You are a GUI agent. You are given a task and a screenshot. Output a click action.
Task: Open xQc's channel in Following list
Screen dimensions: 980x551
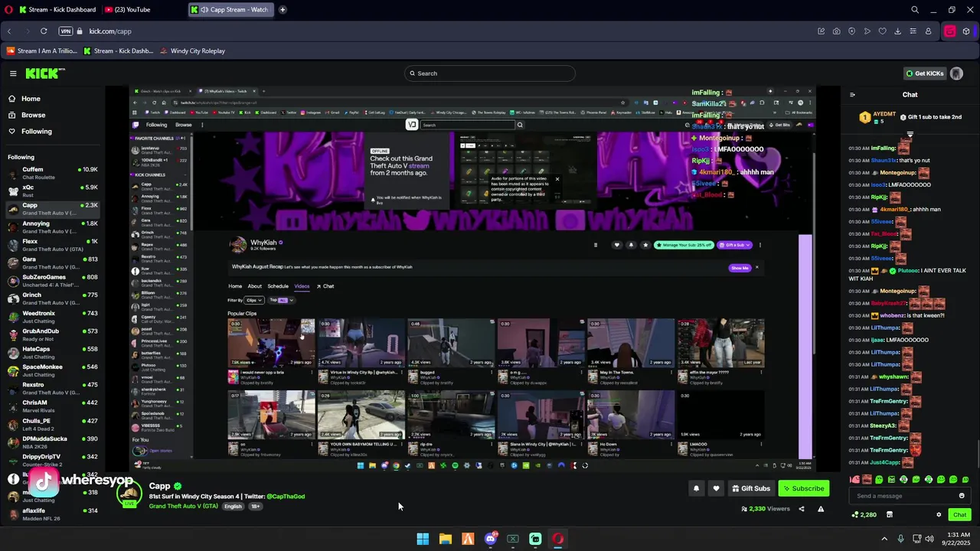(x=52, y=191)
